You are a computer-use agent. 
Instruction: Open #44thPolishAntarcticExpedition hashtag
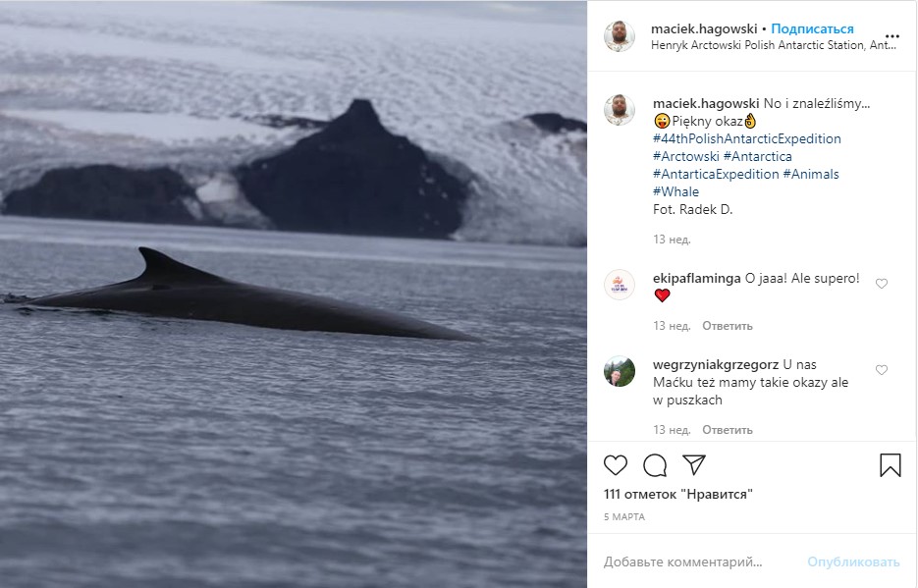point(746,138)
